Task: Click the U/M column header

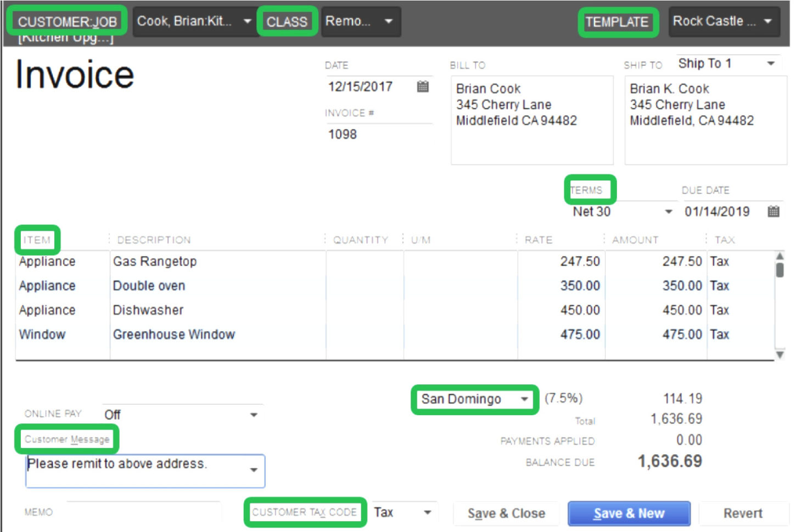Action: [421, 240]
